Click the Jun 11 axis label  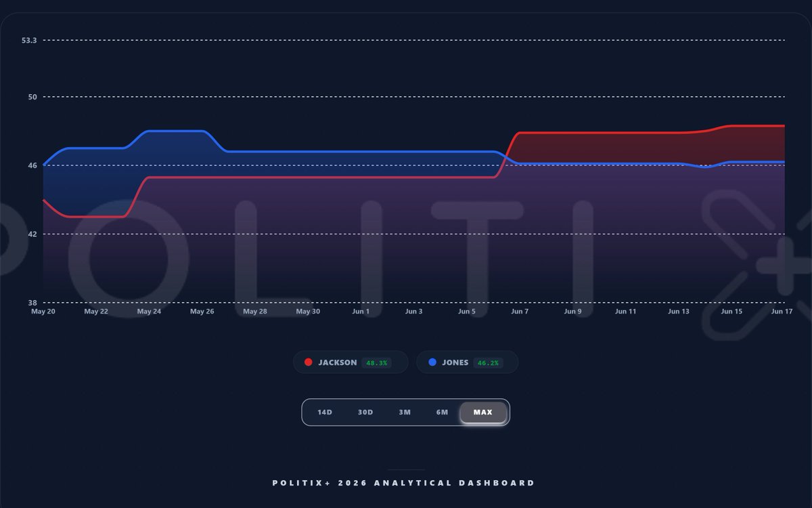click(625, 312)
